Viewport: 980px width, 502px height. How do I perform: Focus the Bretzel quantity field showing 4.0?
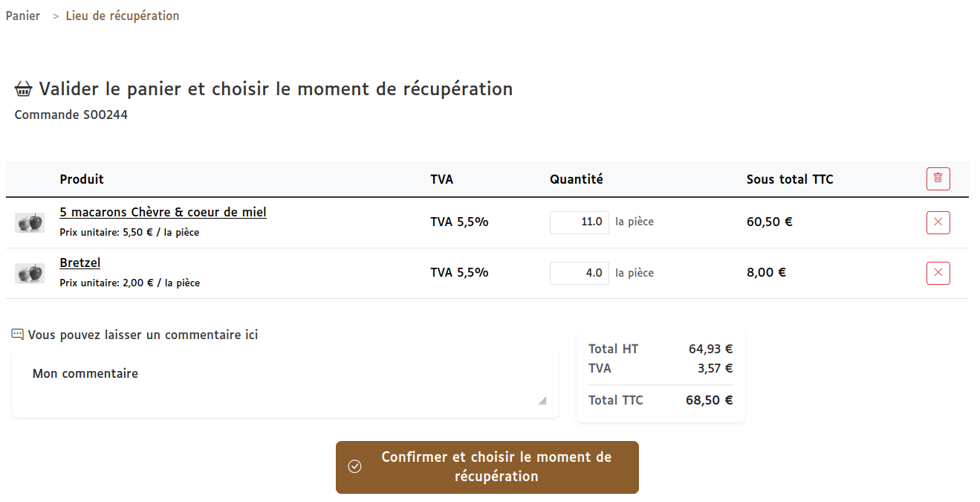point(579,272)
